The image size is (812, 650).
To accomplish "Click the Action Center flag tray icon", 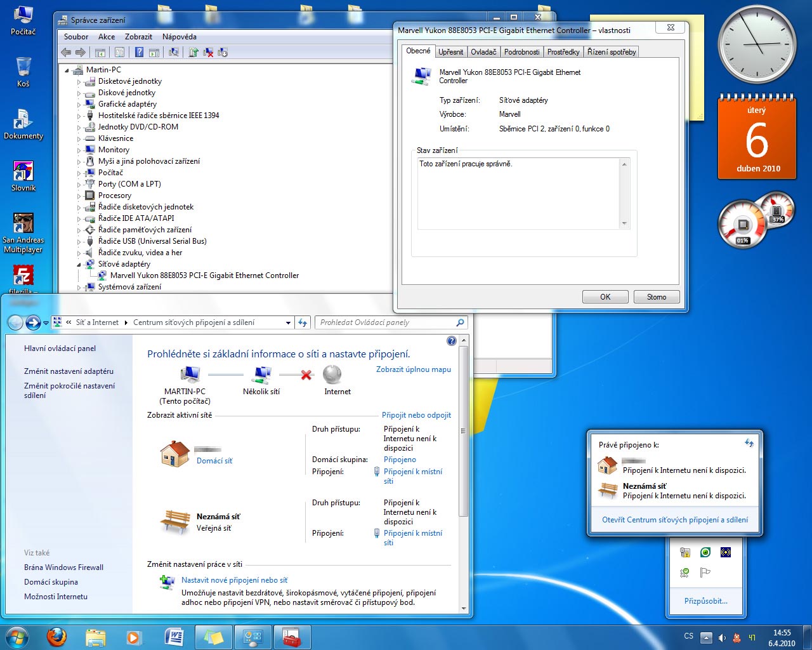I will point(705,573).
